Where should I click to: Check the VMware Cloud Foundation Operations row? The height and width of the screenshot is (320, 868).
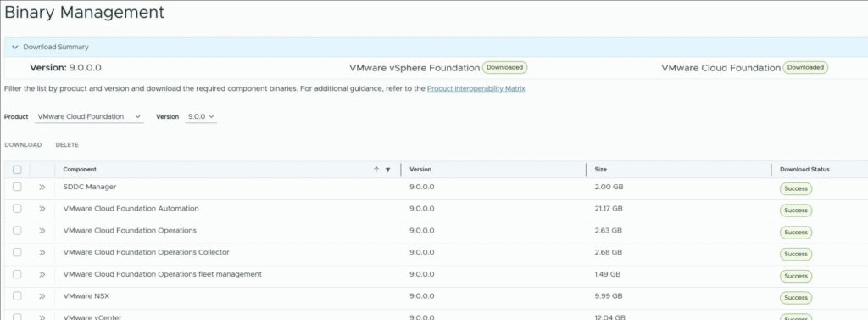click(17, 230)
